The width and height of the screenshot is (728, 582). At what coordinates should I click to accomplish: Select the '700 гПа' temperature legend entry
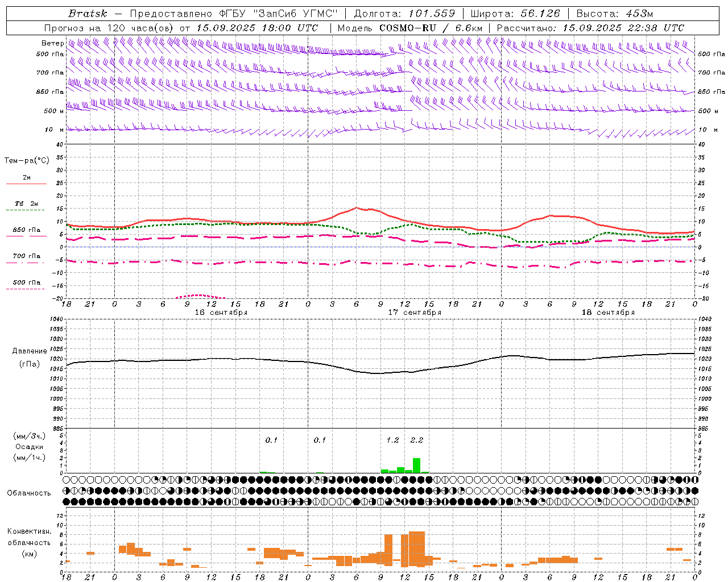27,256
